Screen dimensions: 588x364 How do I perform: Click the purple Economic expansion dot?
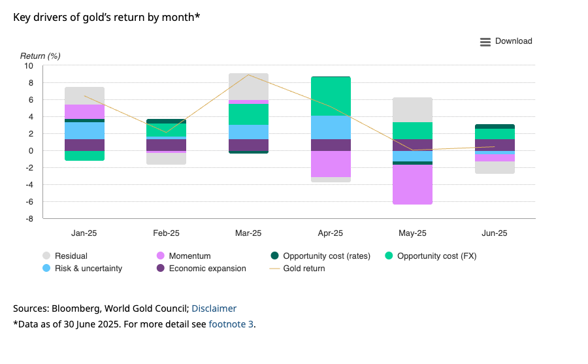(161, 269)
